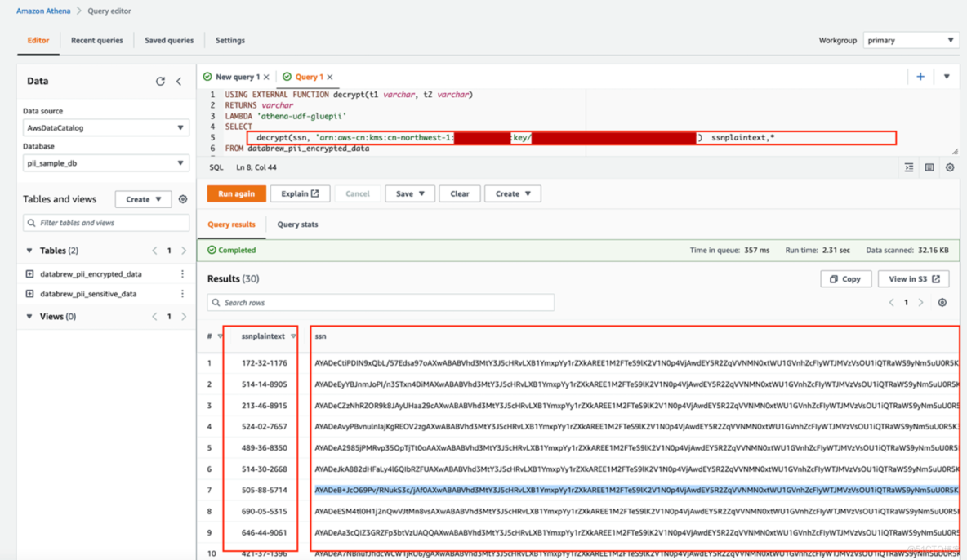Click the plus icon to add a new query tab

920,76
